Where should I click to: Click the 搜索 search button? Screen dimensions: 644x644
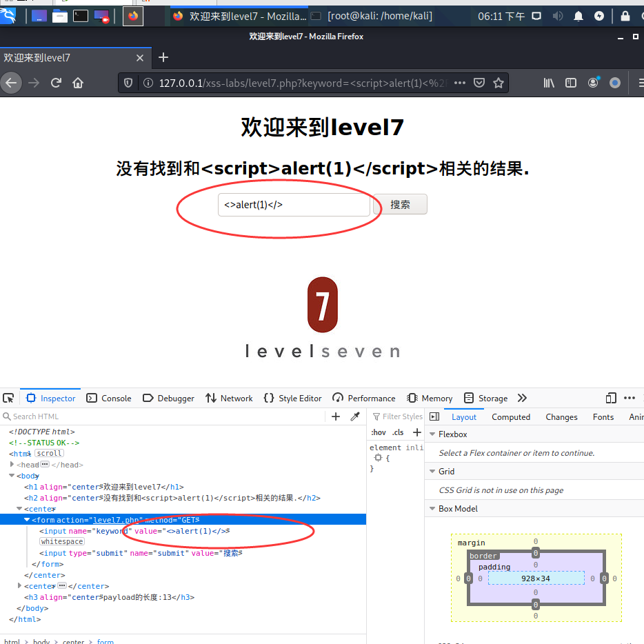(399, 204)
